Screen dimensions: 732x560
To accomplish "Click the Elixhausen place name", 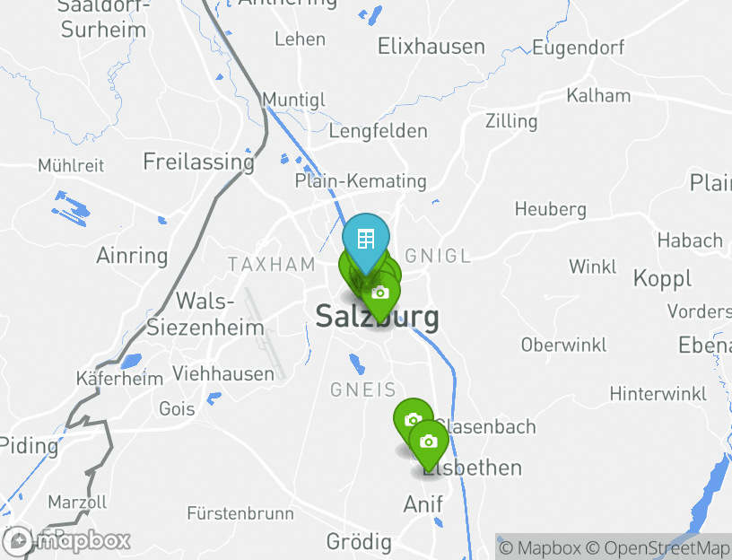I will coord(431,47).
